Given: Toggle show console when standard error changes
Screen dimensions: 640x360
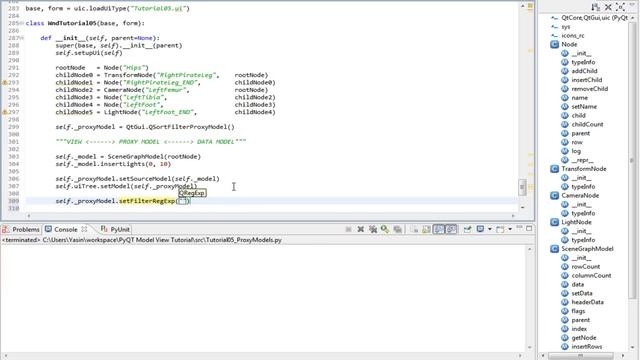Looking at the screenshot, I should pos(451,229).
